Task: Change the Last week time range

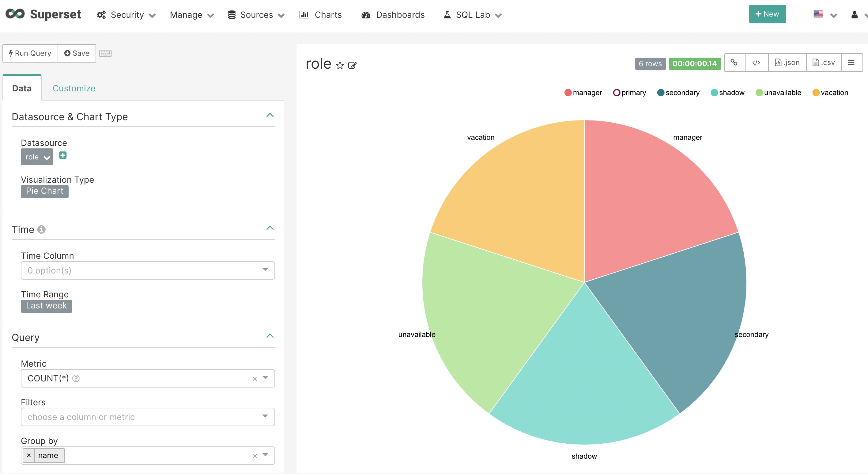Action: tap(47, 306)
